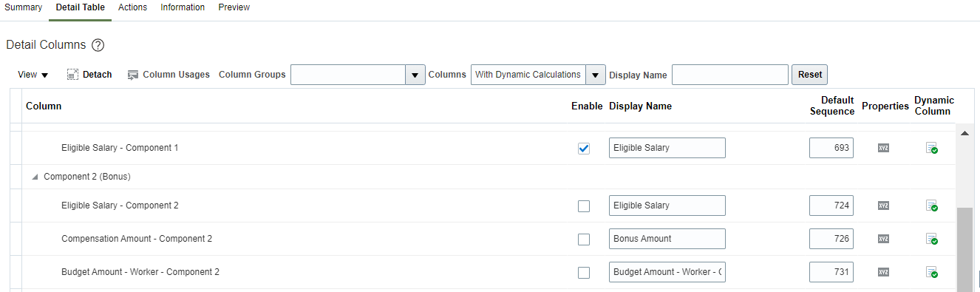The width and height of the screenshot is (980, 292).
Task: Open Properties icon for Compensation Amount - Component 2
Action: coord(883,239)
